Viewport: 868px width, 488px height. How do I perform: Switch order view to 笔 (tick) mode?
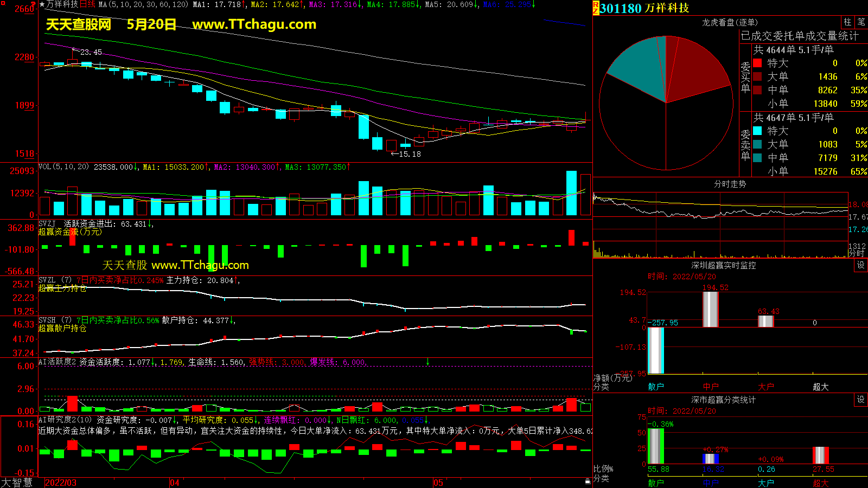[x=861, y=22]
